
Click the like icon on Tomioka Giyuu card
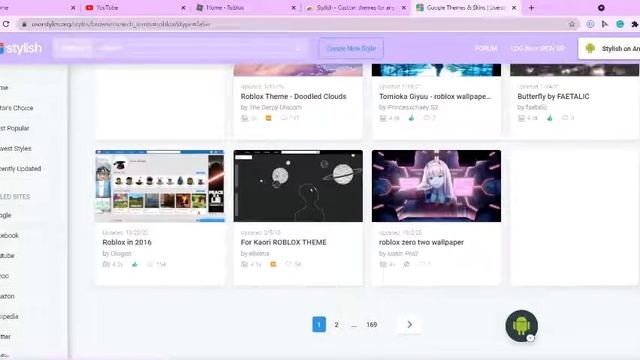pos(411,118)
